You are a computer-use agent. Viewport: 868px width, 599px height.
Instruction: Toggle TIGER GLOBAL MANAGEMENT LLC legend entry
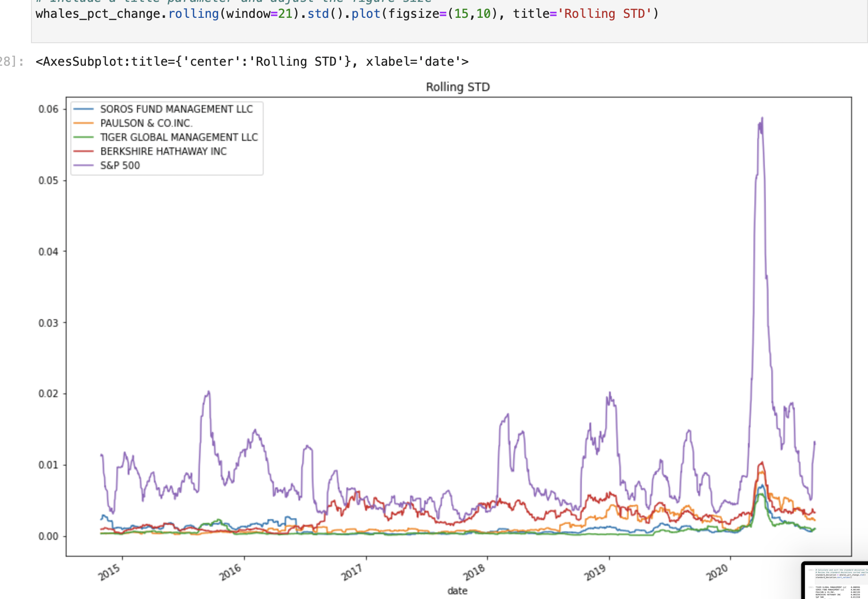point(179,137)
